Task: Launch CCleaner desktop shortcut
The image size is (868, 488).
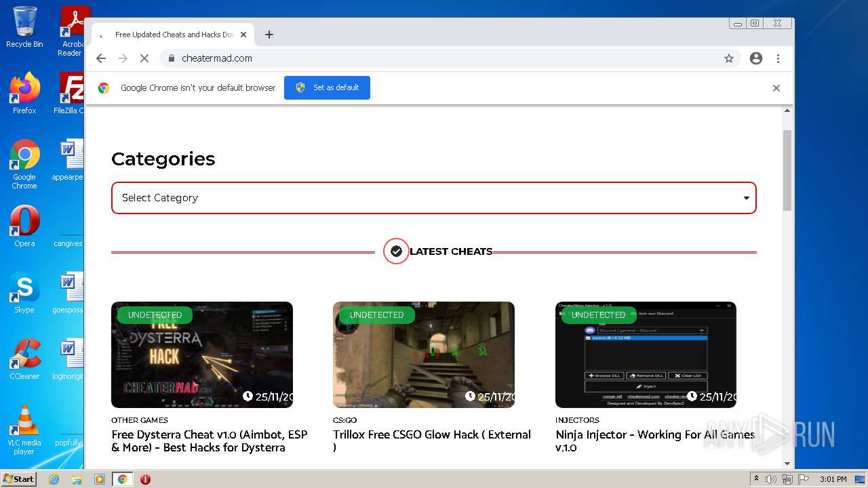Action: 24,359
